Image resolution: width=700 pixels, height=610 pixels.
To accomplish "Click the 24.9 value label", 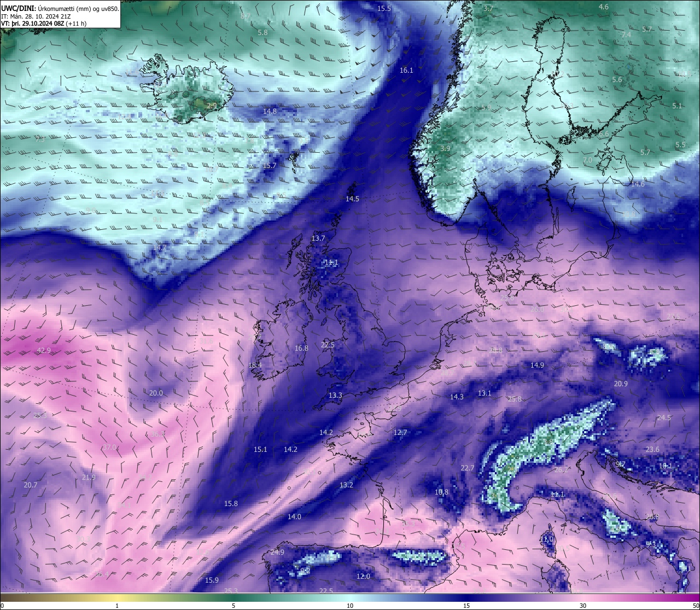I will [277, 553].
